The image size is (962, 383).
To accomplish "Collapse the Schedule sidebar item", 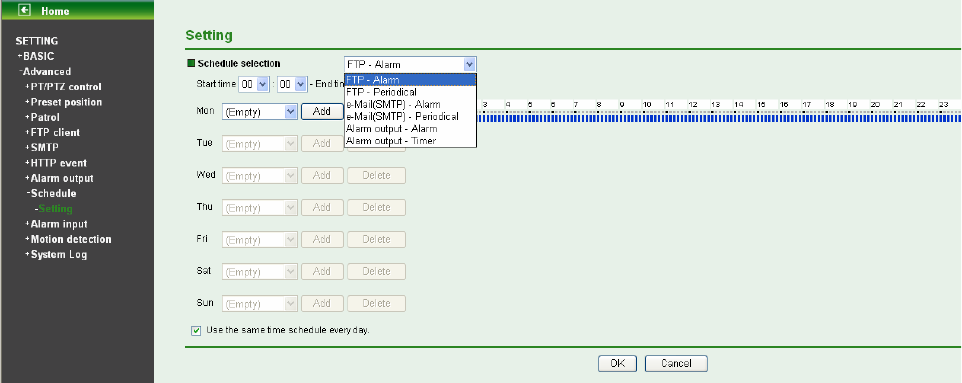I will [x=53, y=193].
